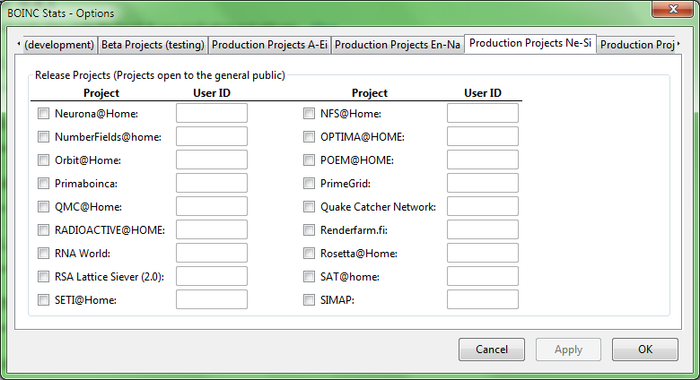Tick the RNA World checkbox
The image size is (700, 380).
point(43,253)
